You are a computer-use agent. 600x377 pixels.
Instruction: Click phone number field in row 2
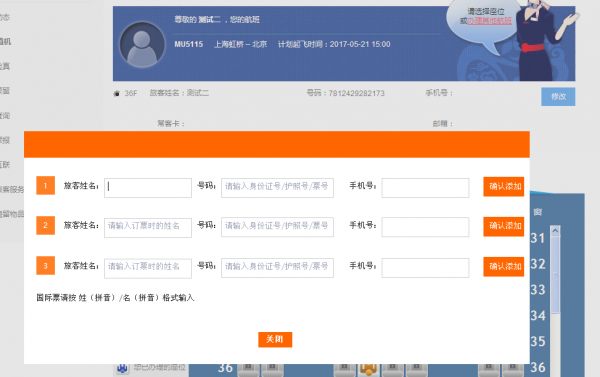pyautogui.click(x=425, y=227)
